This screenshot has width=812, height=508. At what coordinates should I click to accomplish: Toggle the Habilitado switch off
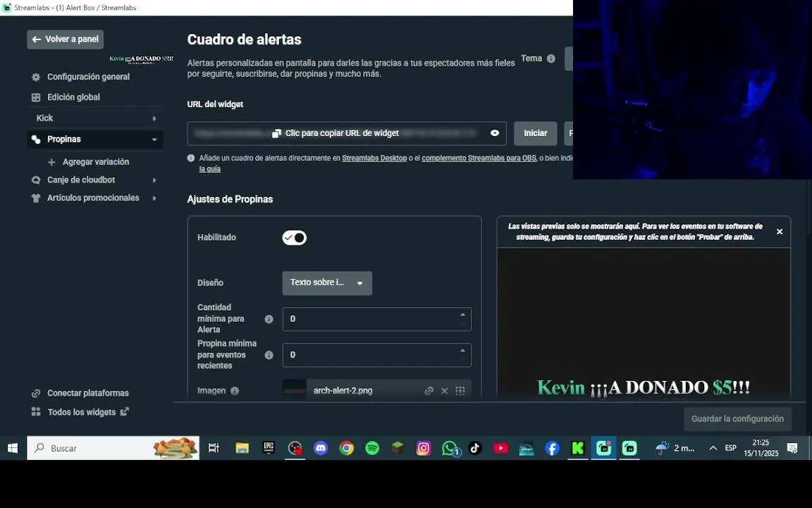(294, 238)
